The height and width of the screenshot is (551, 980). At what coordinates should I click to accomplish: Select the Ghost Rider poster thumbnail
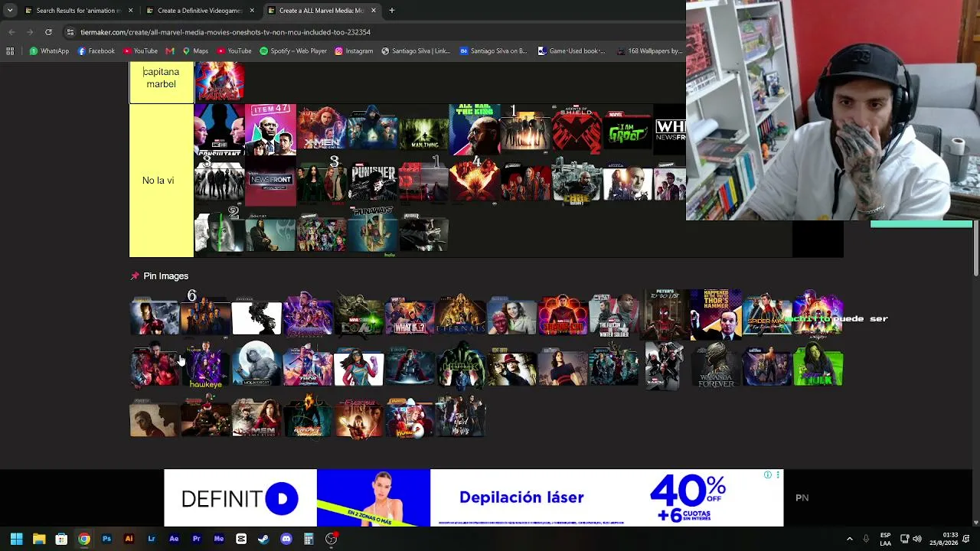308,417
